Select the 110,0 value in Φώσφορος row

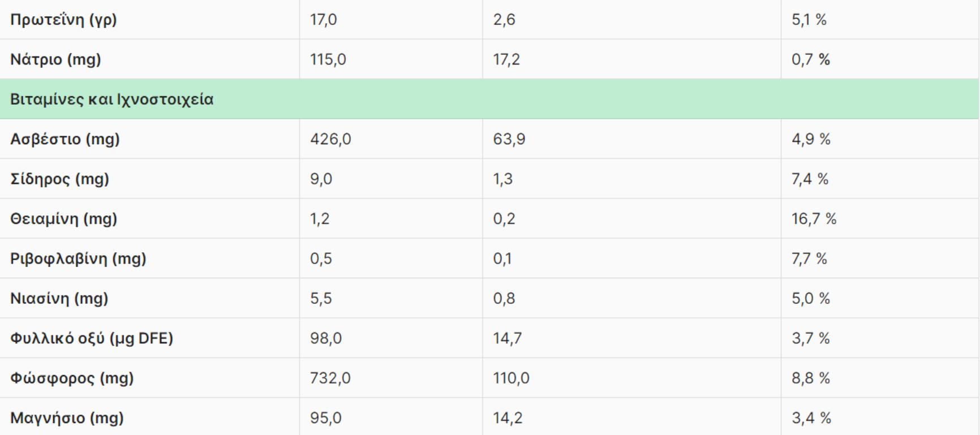[x=511, y=378]
